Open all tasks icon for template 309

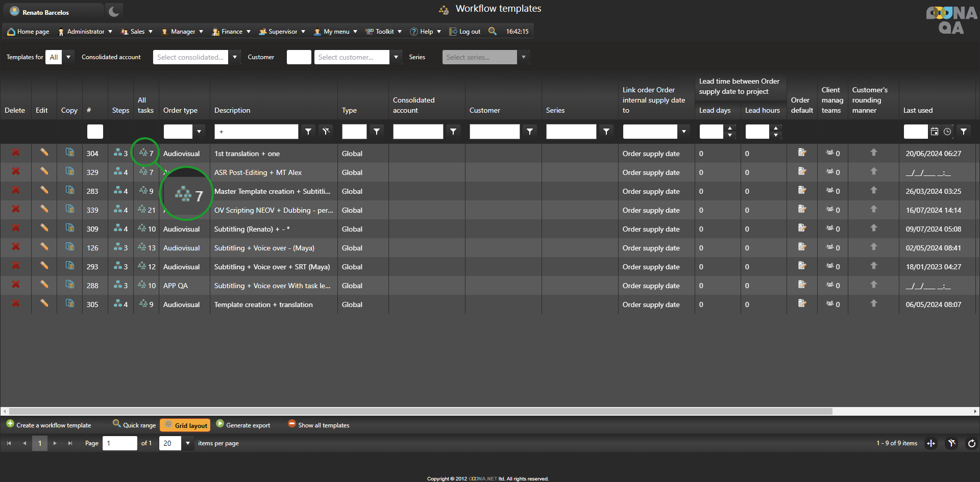click(x=142, y=229)
